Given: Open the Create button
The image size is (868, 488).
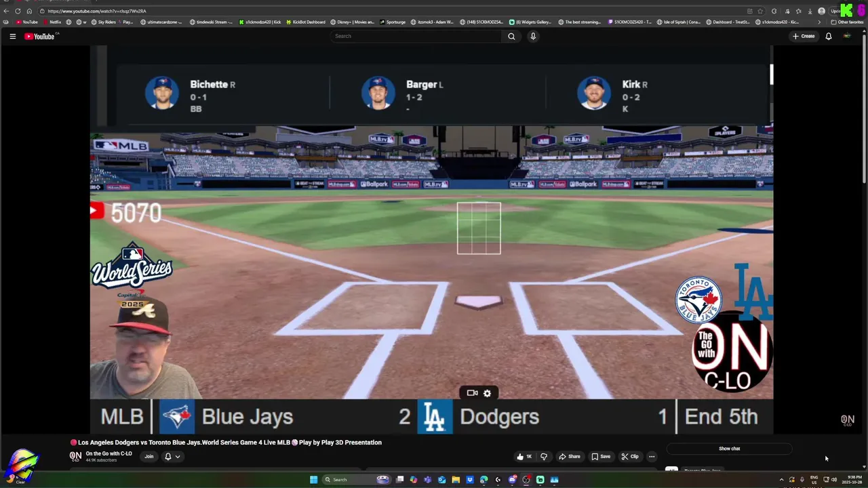Looking at the screenshot, I should click(x=803, y=36).
